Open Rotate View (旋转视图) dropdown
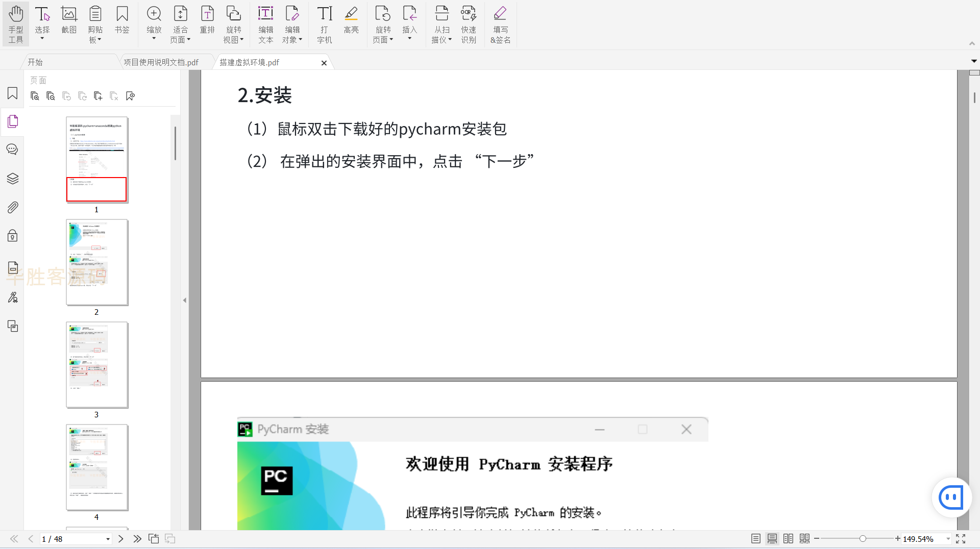Screen dimensions: 980x549 tap(234, 24)
